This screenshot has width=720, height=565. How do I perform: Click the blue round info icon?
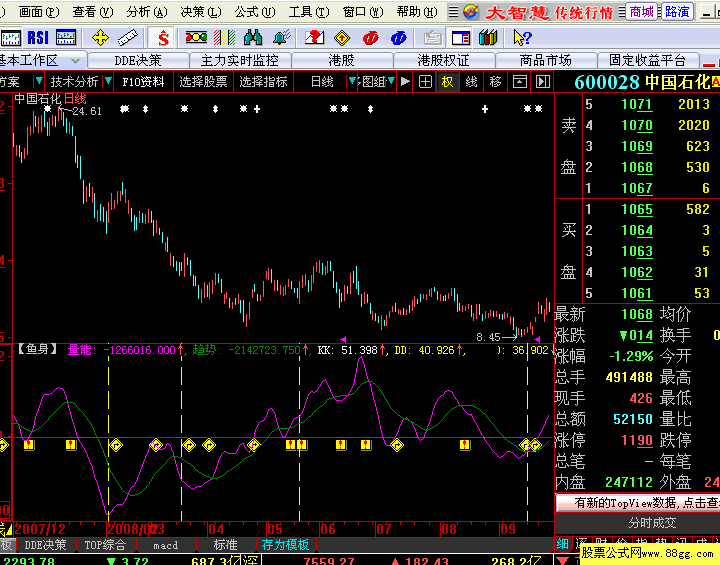pyautogui.click(x=399, y=38)
